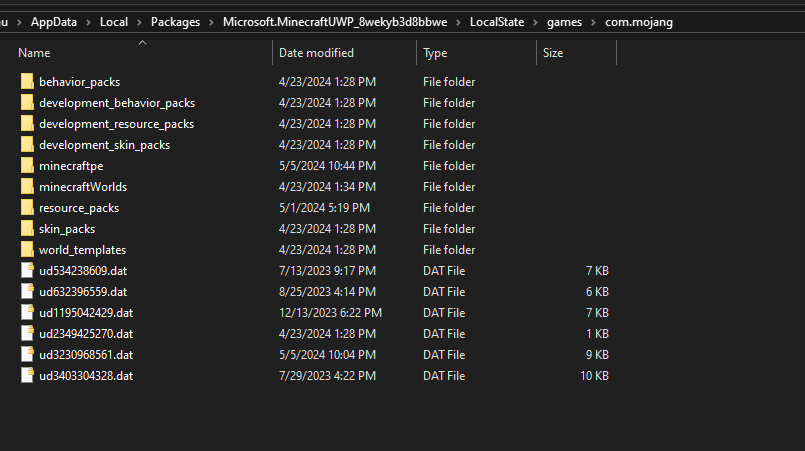The image size is (805, 451).
Task: Select the development_behavior_packs folder name
Action: tap(117, 103)
